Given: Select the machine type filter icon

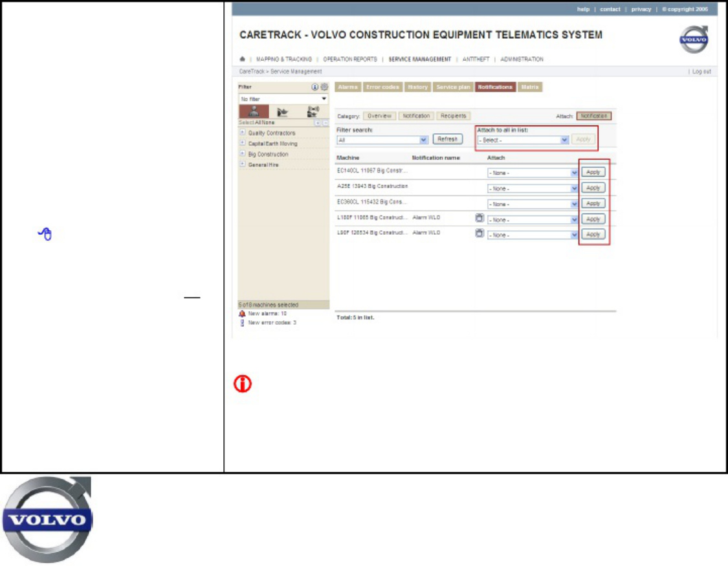Looking at the screenshot, I should (282, 111).
